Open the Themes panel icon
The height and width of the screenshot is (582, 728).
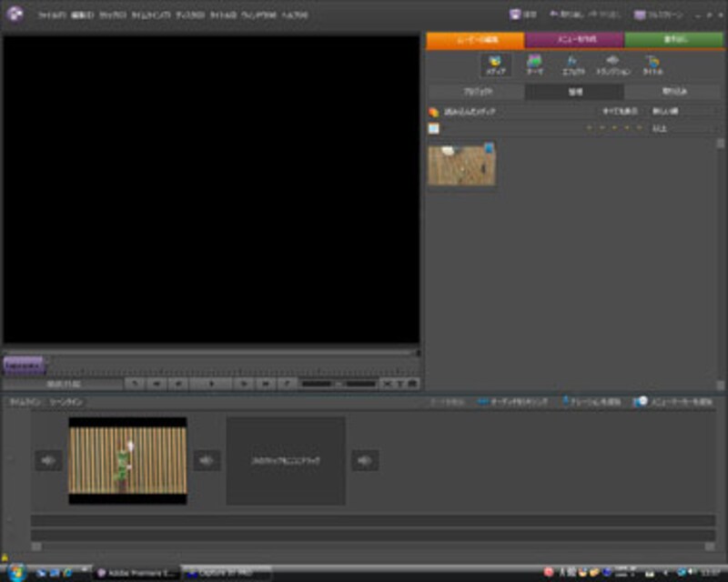[534, 64]
